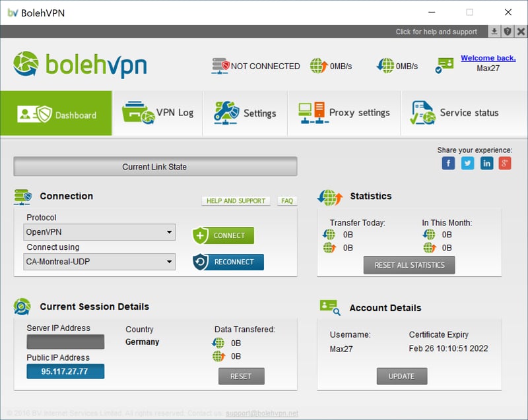This screenshot has width=528, height=420.
Task: Click Data Transfered upload icon
Action: click(218, 356)
